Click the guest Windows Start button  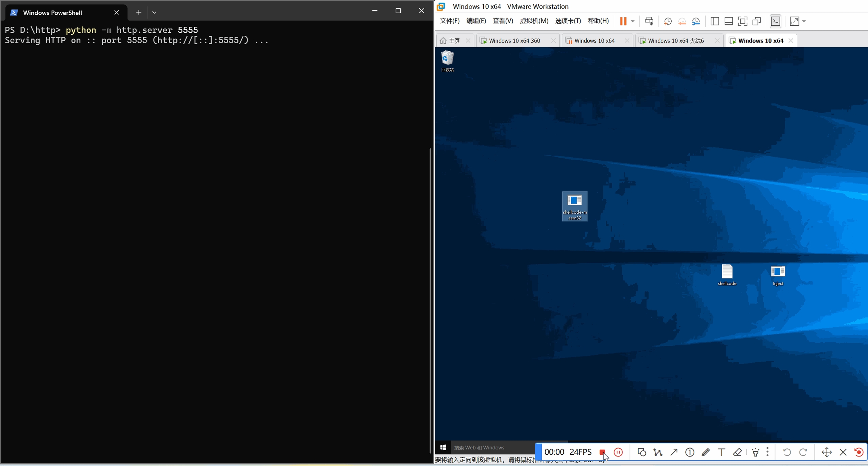(443, 447)
